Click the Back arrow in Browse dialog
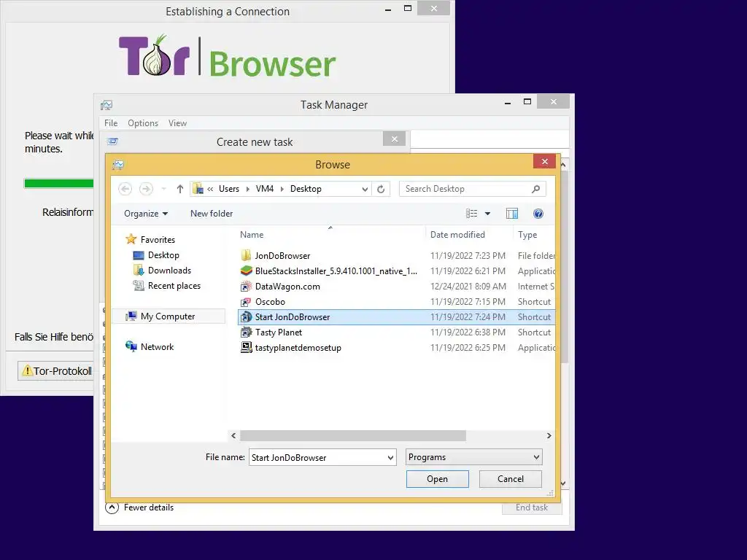The width and height of the screenshot is (747, 560). point(125,189)
